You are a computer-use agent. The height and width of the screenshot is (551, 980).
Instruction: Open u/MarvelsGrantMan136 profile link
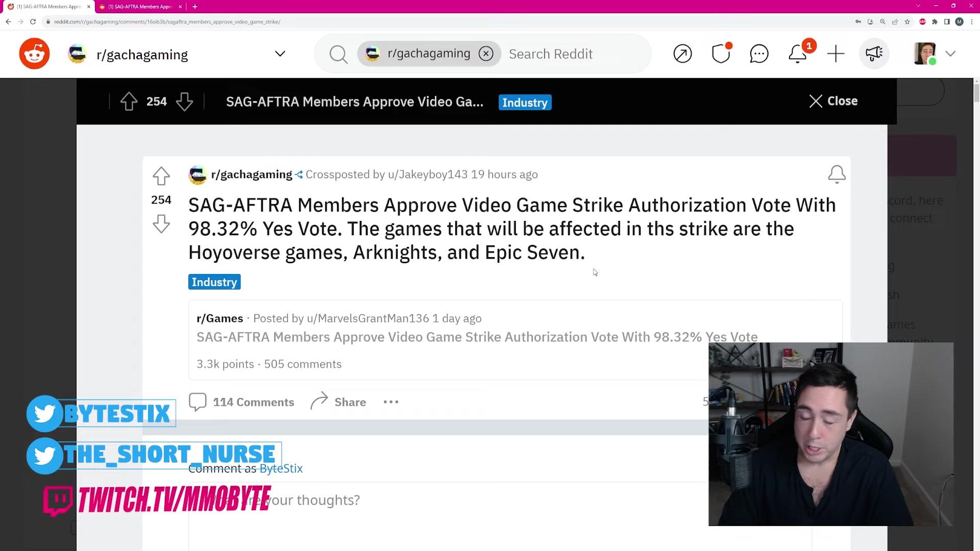pos(367,318)
